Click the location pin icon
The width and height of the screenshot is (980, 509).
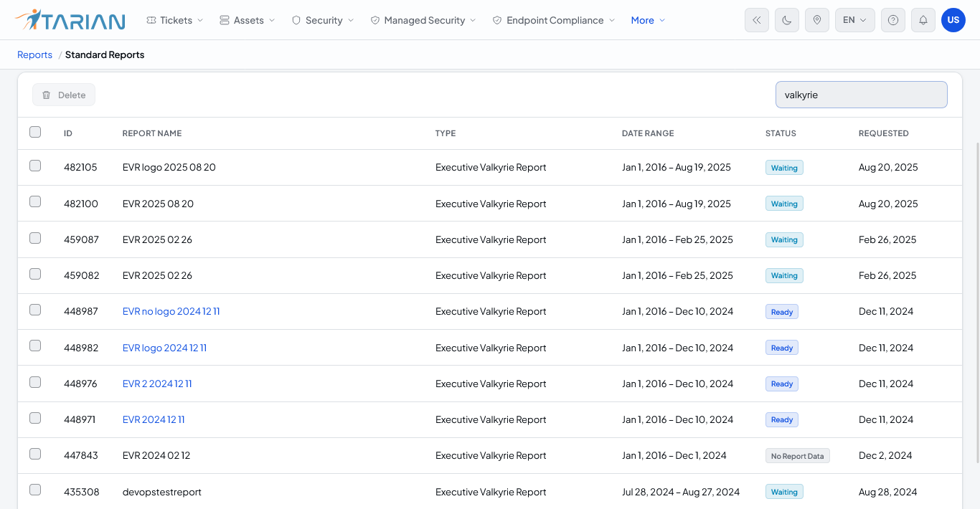click(817, 20)
